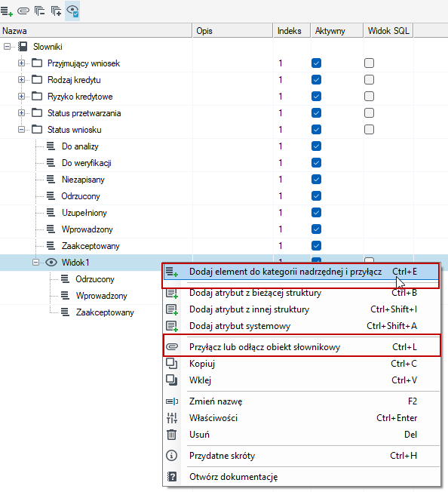This screenshot has width=448, height=492.
Task: Click the eye icon of Widok1
Action: [51, 263]
